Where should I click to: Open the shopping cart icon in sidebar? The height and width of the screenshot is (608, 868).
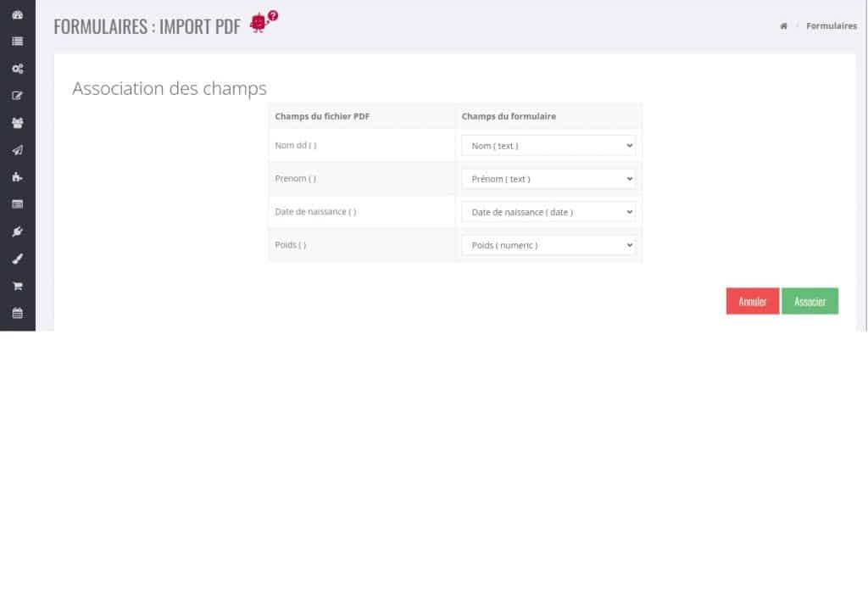pos(18,286)
